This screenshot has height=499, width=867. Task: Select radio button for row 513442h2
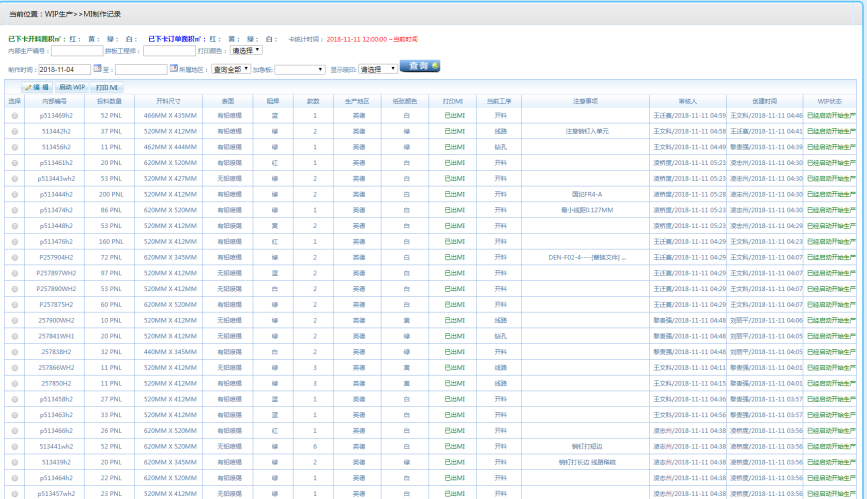[x=14, y=131]
